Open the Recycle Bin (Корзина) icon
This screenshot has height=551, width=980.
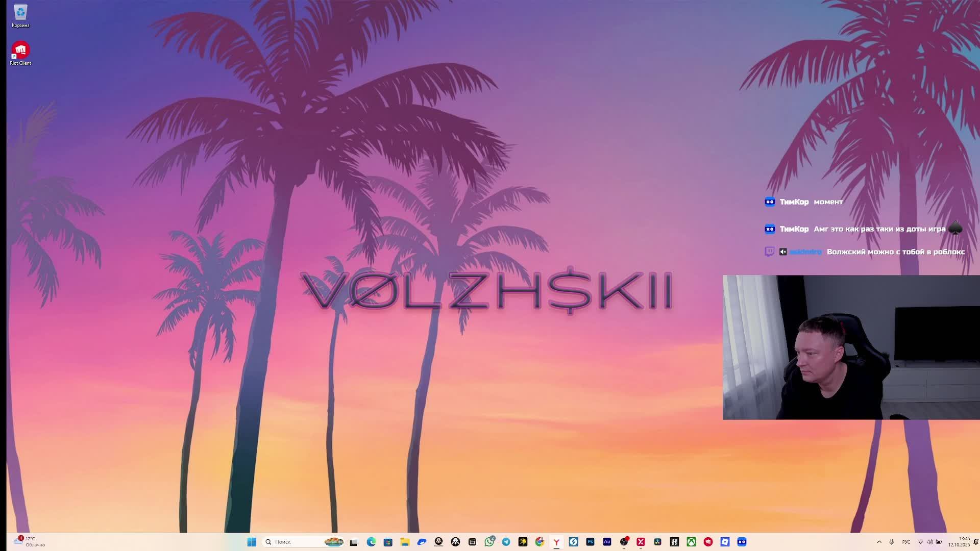pos(20,13)
